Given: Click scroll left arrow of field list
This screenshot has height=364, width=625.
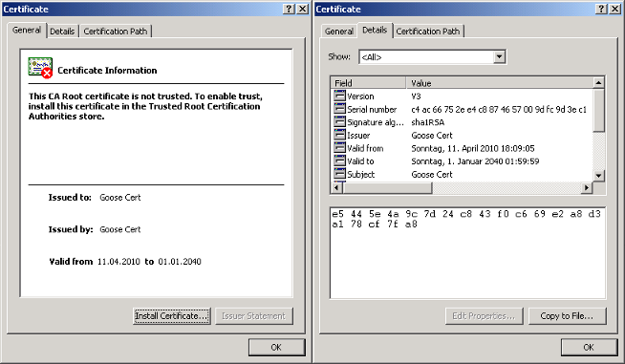Looking at the screenshot, I should (x=337, y=187).
